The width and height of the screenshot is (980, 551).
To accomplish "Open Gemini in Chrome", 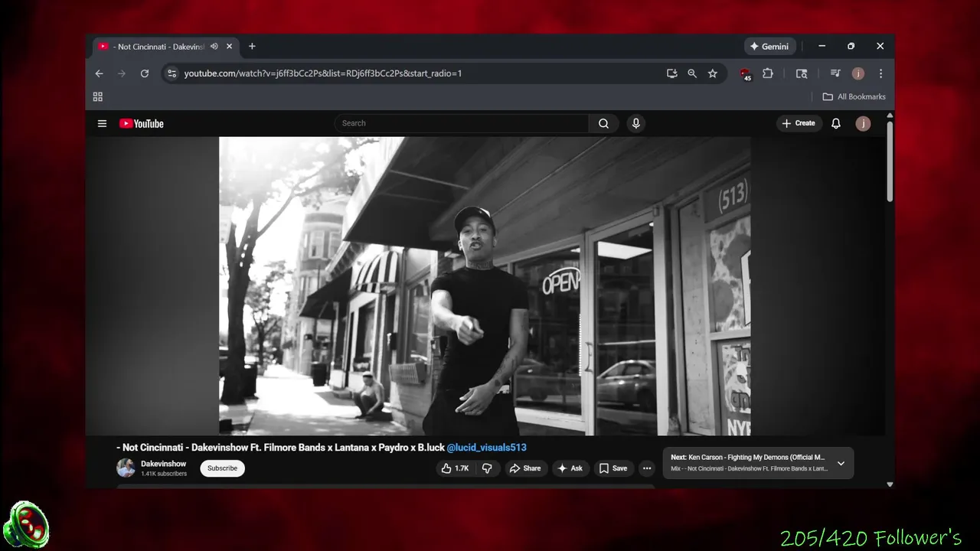I will click(769, 46).
